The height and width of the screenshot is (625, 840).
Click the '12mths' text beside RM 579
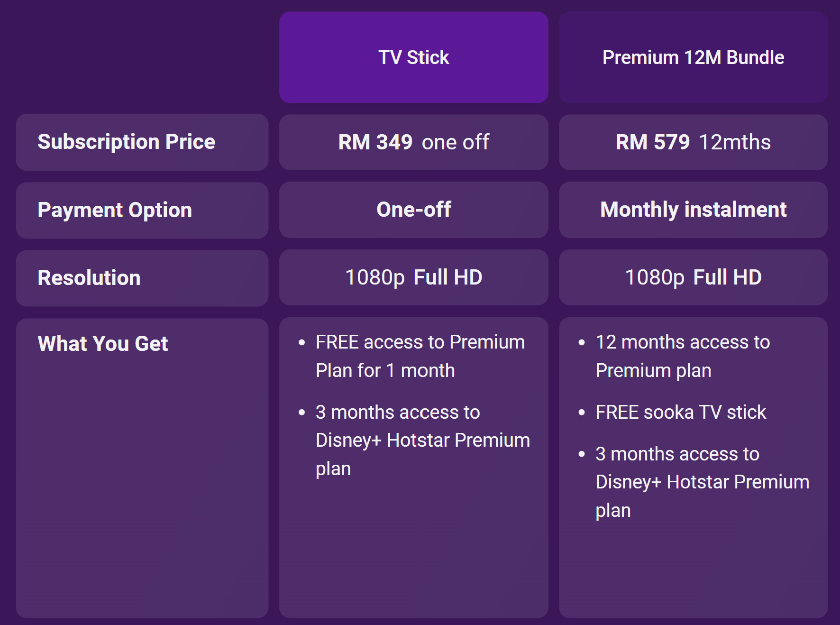[735, 142]
